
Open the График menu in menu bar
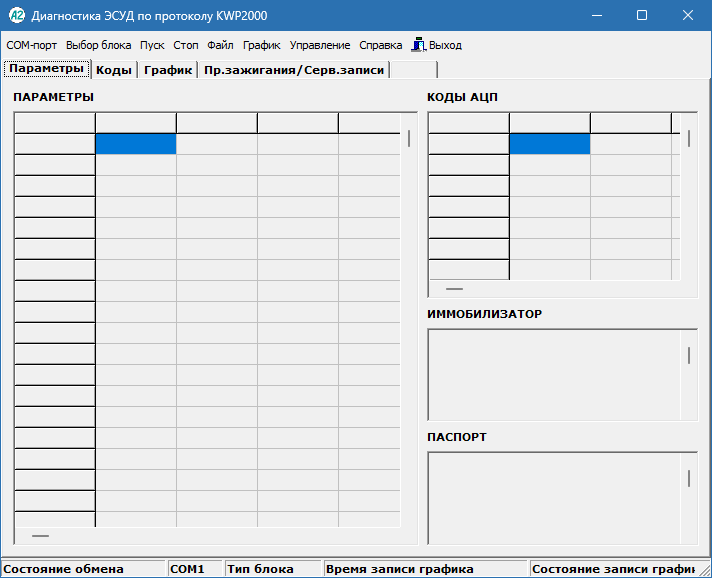coord(262,45)
